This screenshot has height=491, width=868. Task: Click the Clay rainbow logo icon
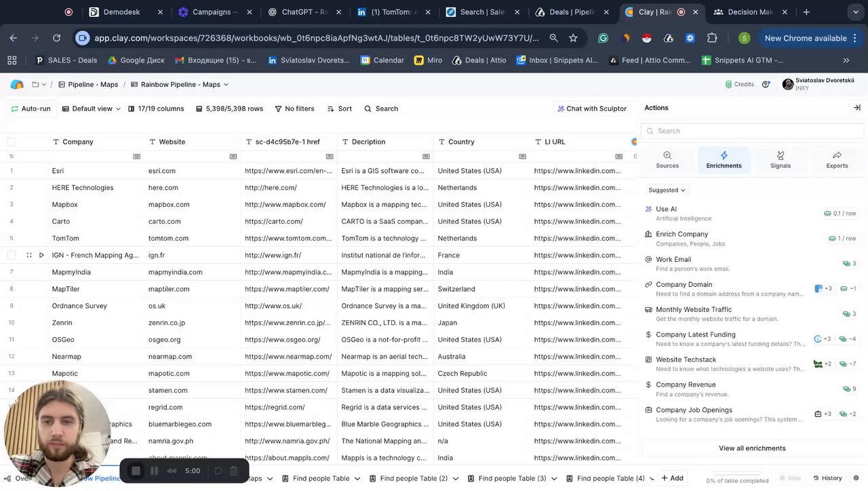point(17,85)
